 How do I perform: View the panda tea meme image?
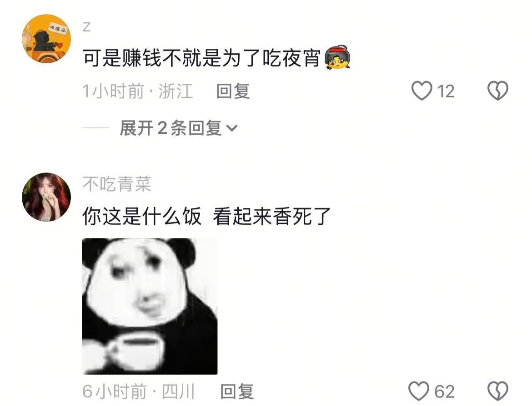pos(150,306)
